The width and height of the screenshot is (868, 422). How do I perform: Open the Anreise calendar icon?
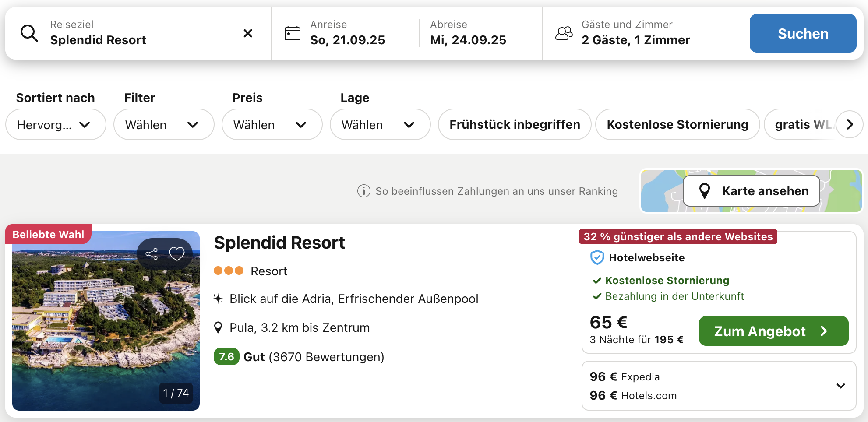pyautogui.click(x=293, y=33)
